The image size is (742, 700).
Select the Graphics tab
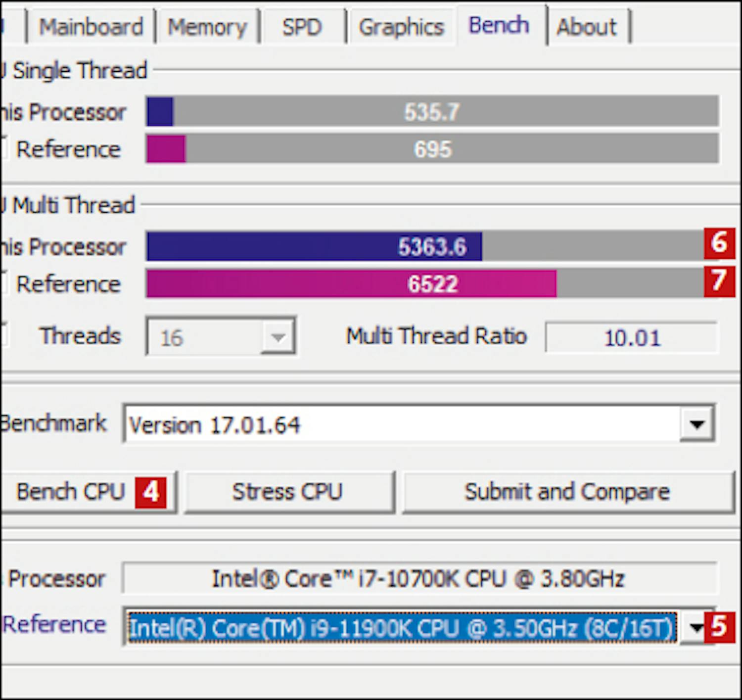(401, 27)
